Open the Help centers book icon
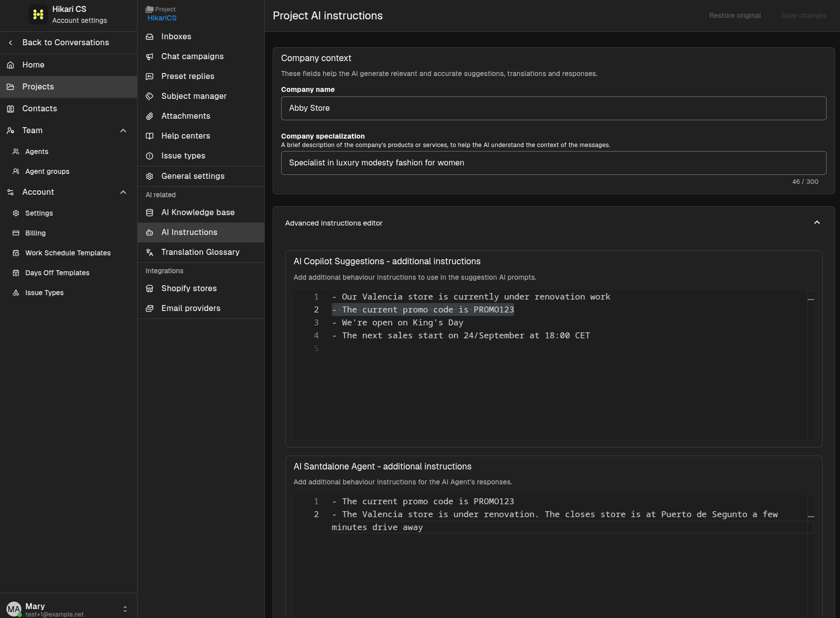 point(150,136)
